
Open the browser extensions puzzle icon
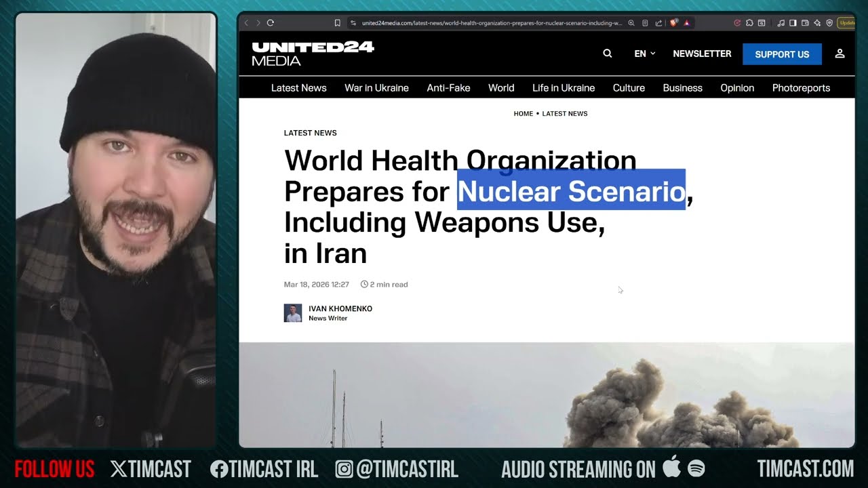click(749, 23)
